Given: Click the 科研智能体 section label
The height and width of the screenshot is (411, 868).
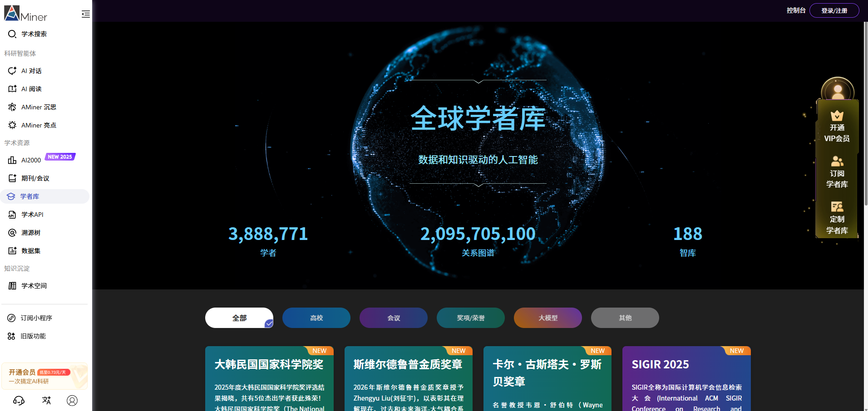Looking at the screenshot, I should (x=20, y=54).
